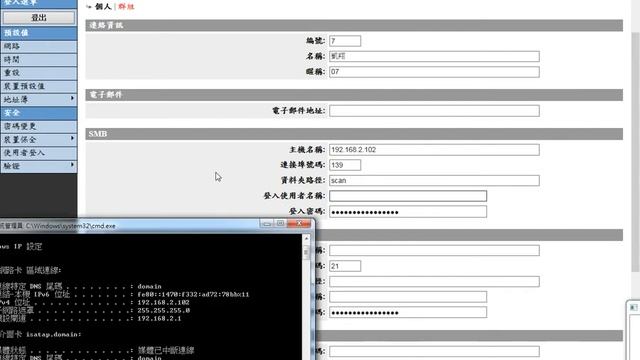Click the lower password field beside the cmd window
This screenshot has width=640, height=360.
(408, 313)
